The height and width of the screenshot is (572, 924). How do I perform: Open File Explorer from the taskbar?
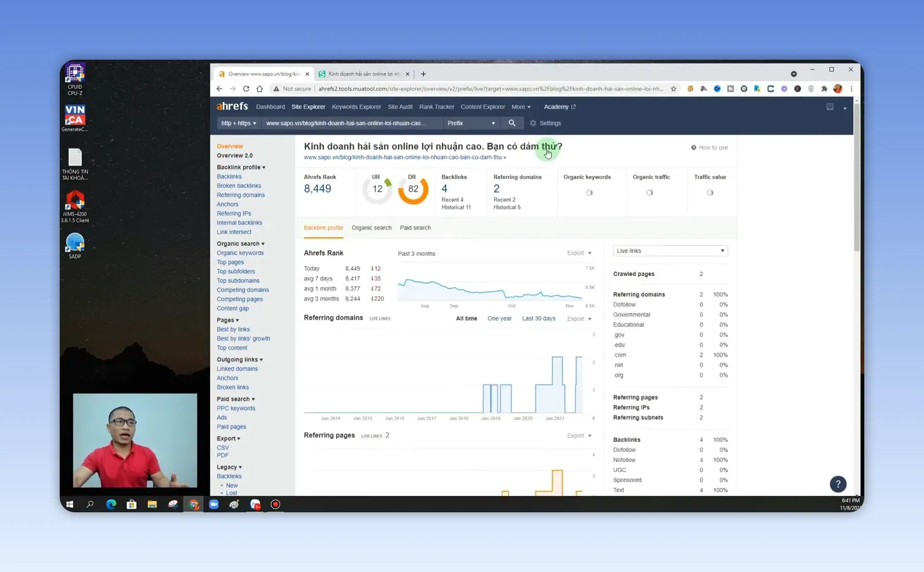(x=152, y=504)
